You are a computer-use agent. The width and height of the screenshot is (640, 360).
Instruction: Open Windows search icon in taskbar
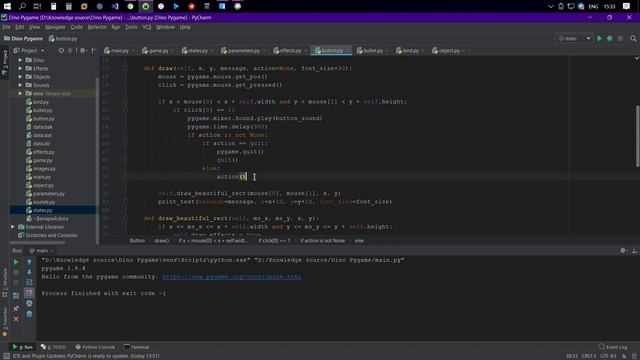[22, 6]
